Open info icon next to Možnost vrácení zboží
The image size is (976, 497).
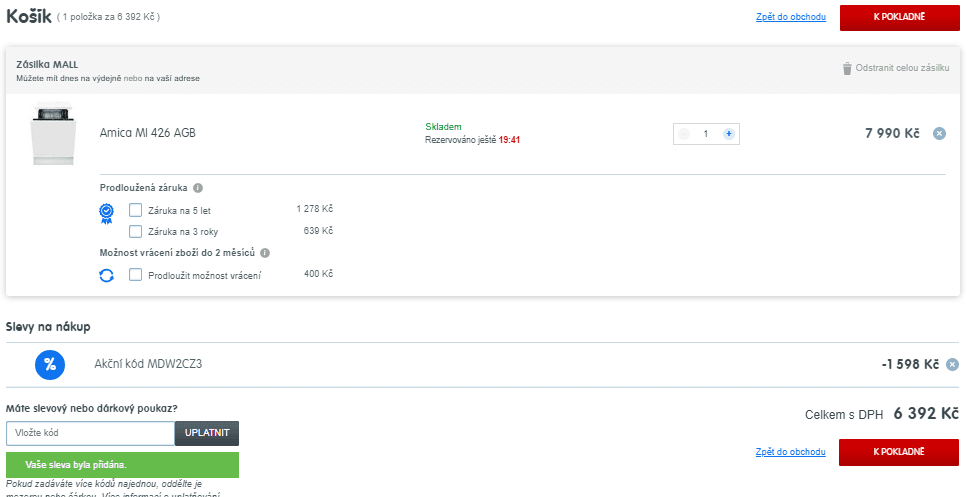pos(265,253)
